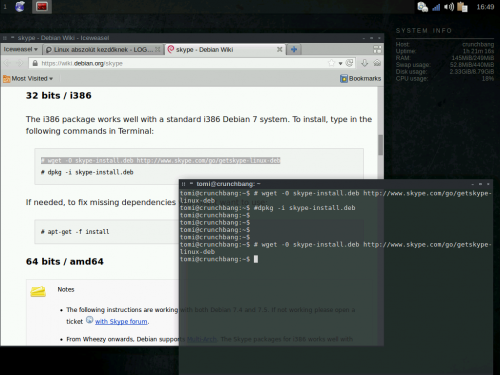Go to home page icon
The image size is (500, 375).
(377, 63)
